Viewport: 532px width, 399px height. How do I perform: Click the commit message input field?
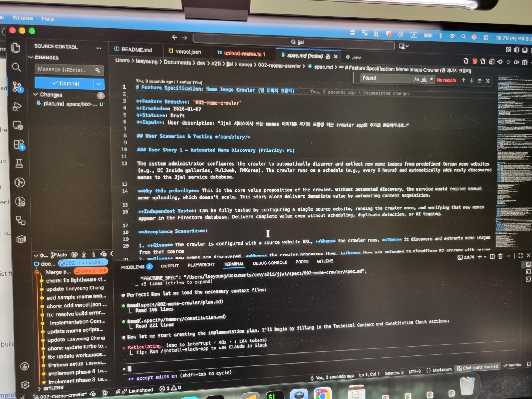pyautogui.click(x=65, y=69)
